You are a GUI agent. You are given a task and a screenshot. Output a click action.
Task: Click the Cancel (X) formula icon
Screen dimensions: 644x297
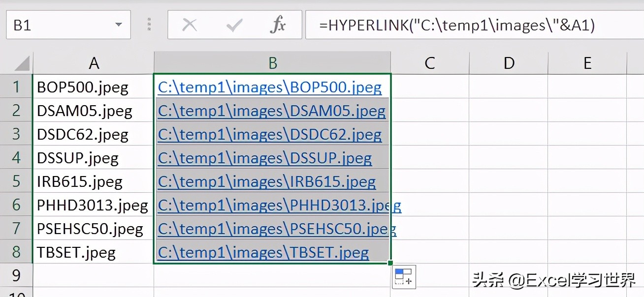point(190,25)
